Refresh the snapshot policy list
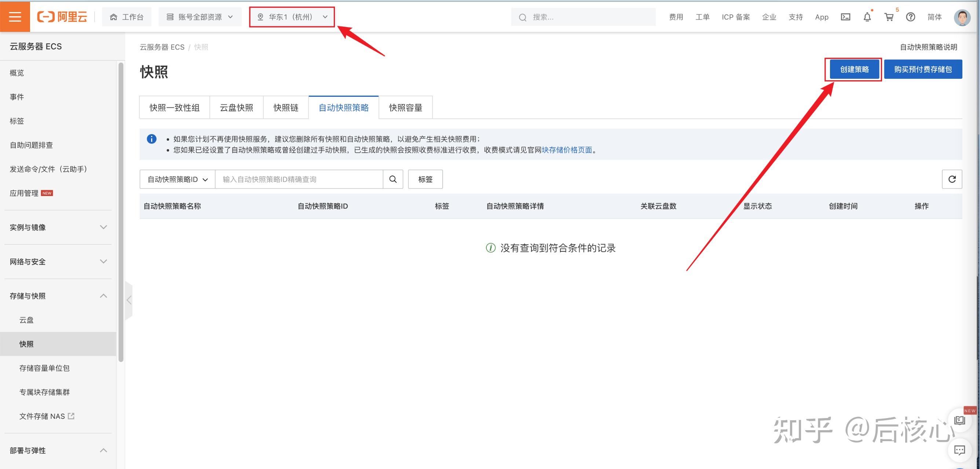 point(952,179)
